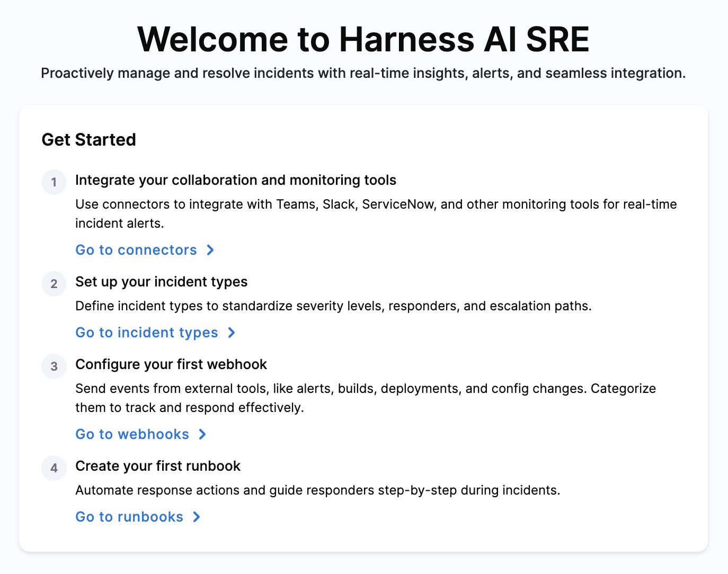
Task: Click the "Configure your first webhook" title
Action: point(171,364)
